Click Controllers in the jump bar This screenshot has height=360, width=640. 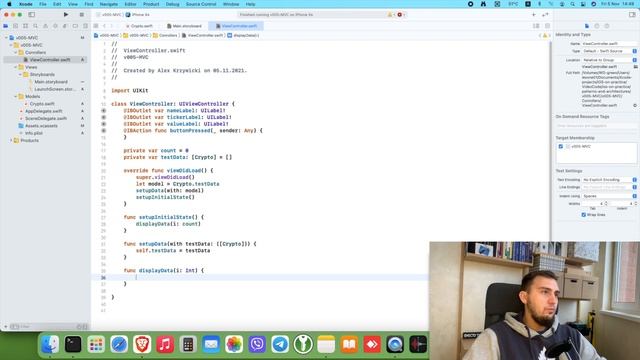coord(165,36)
